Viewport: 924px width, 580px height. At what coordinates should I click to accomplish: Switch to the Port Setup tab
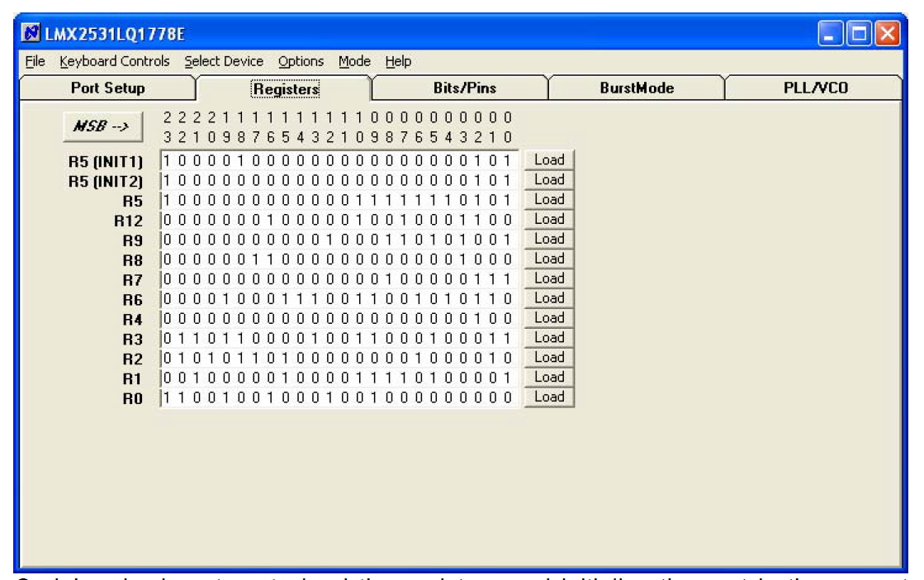point(108,88)
